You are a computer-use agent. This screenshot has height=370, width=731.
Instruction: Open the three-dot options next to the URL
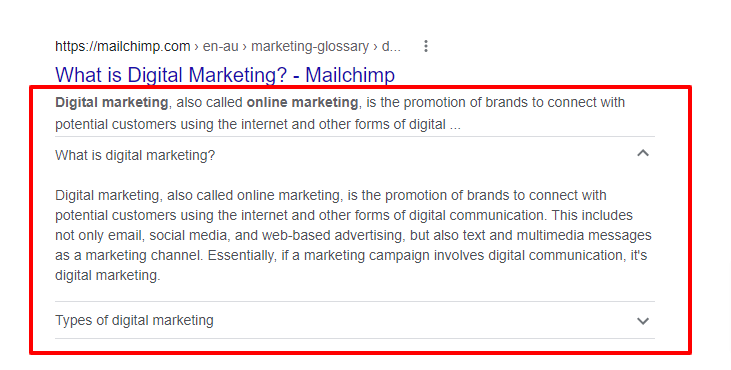426,46
